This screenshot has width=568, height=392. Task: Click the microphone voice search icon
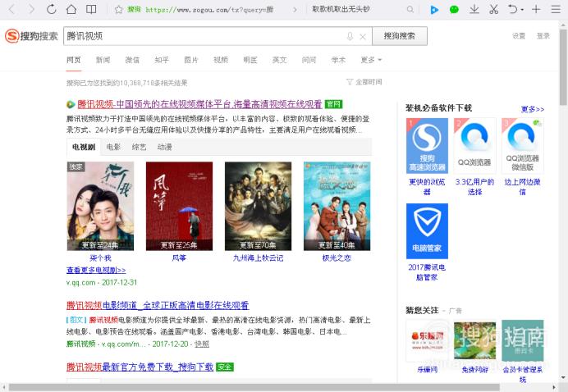tap(350, 36)
